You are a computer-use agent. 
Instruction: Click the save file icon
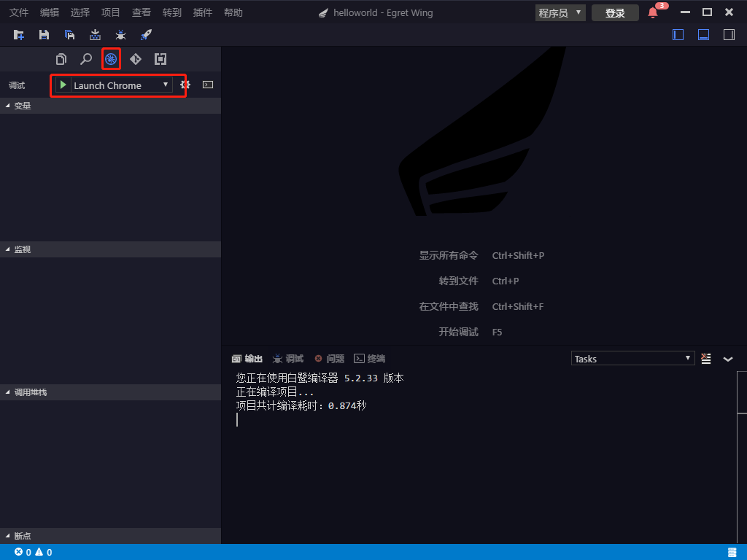(x=44, y=35)
